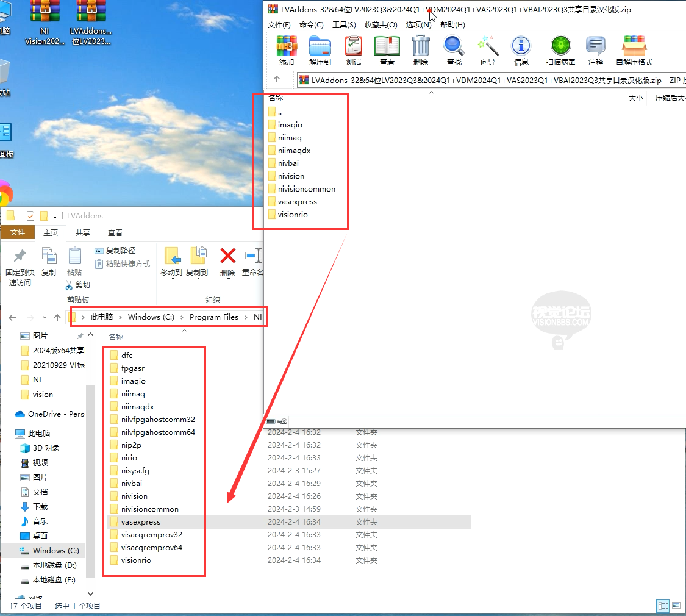This screenshot has width=686, height=616.
Task: Open the 命令(C) menu in WinRAR
Action: click(312, 25)
